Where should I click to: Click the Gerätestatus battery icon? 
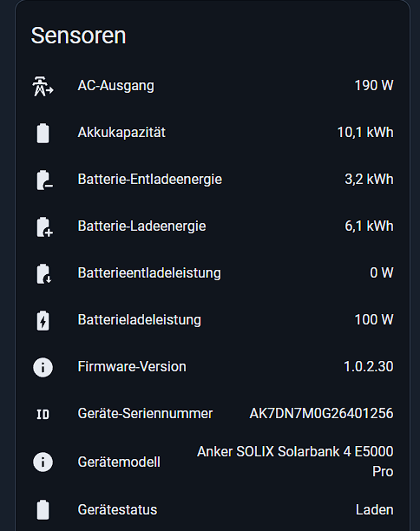click(x=43, y=509)
